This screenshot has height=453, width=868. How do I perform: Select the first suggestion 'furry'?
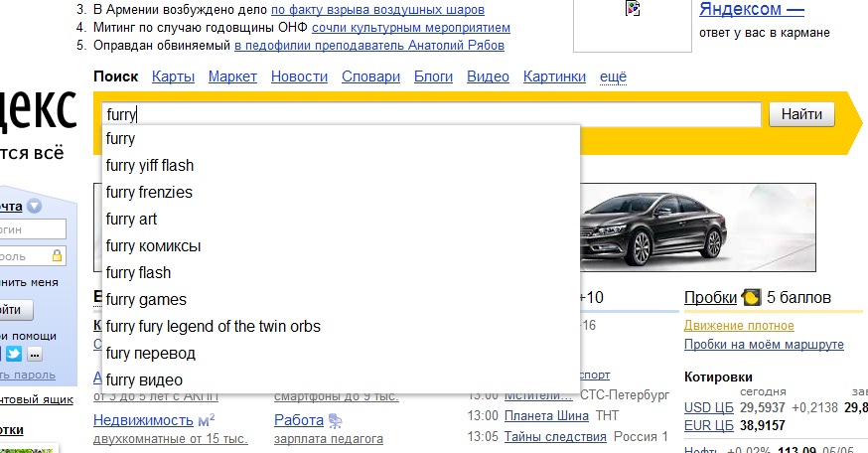tap(341, 138)
